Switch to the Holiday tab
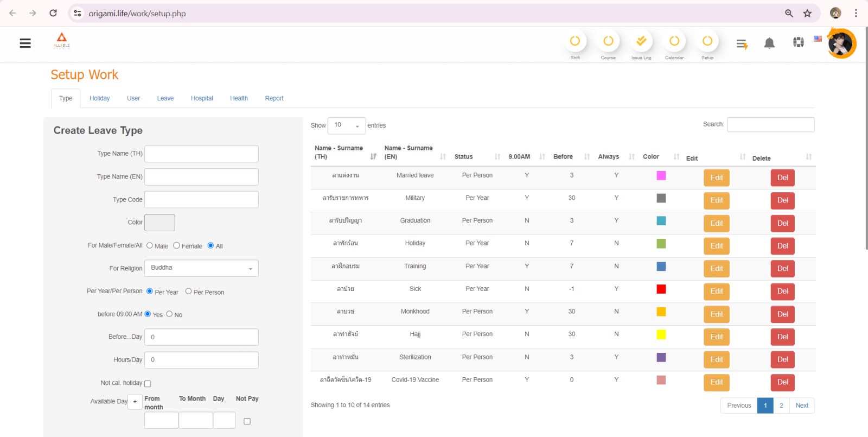The image size is (868, 437). point(99,98)
